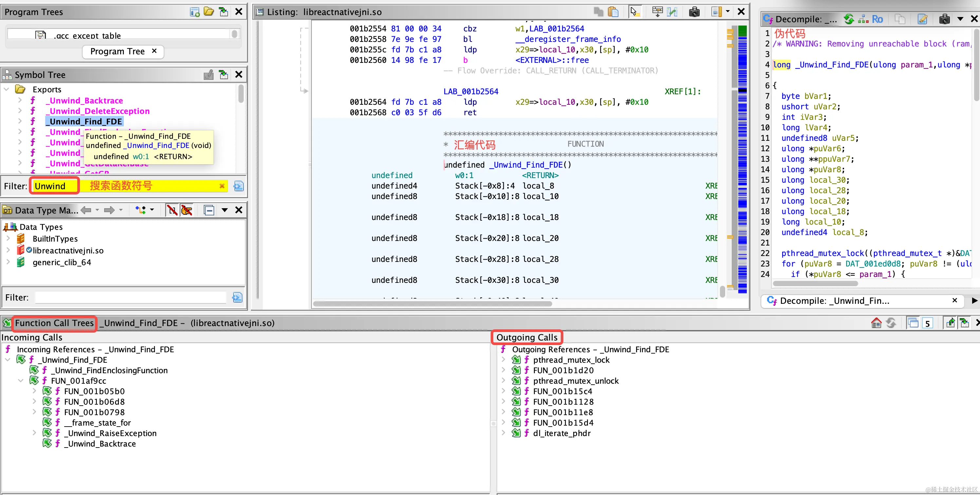Click __deregister_frame_info reference in Listing
This screenshot has width=980, height=495.
[568, 39]
